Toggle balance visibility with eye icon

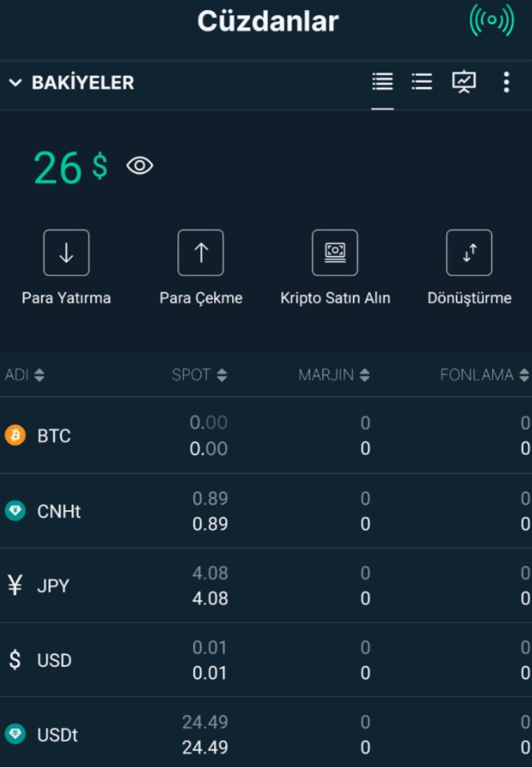[x=140, y=166]
